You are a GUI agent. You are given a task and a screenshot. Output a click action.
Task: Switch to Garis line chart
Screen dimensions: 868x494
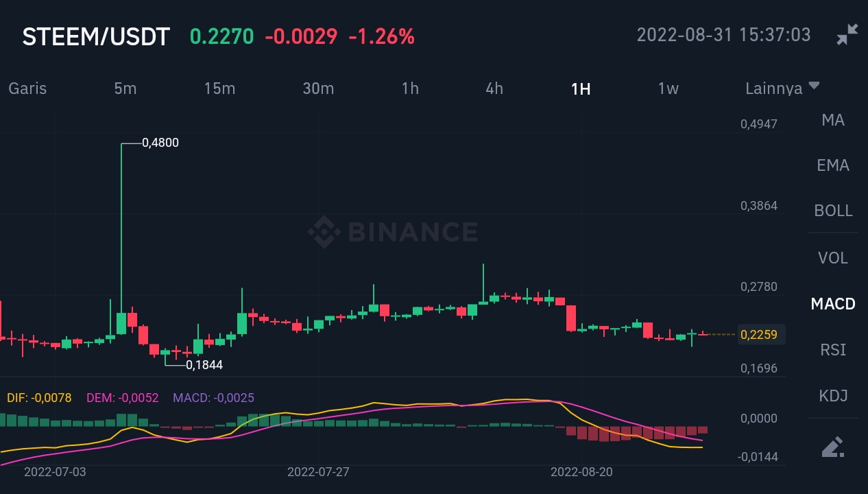pyautogui.click(x=27, y=89)
